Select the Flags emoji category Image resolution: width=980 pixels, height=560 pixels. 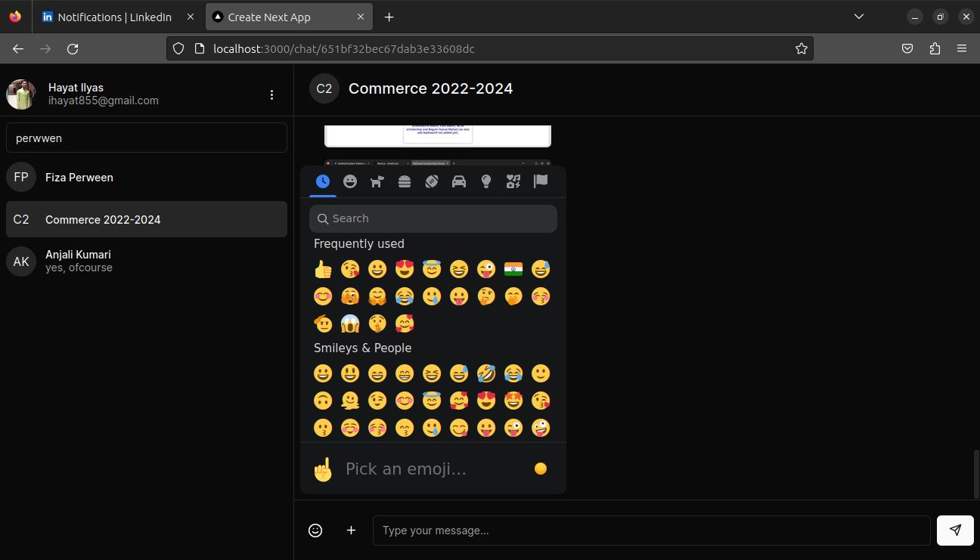541,181
